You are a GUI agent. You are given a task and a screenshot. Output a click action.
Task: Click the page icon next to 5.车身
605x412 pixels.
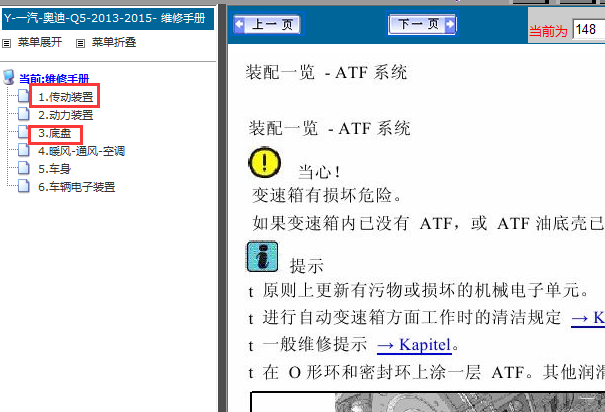(24, 168)
